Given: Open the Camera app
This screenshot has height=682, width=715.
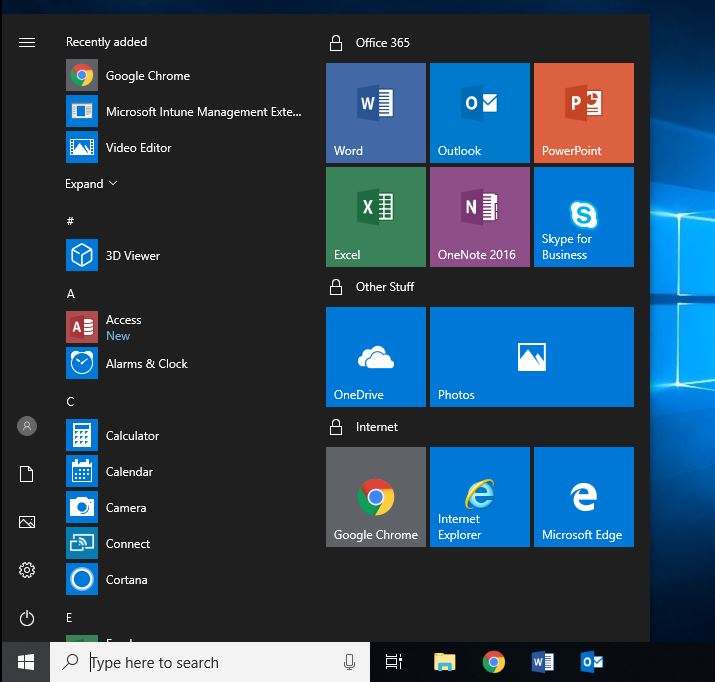Looking at the screenshot, I should pyautogui.click(x=185, y=507).
